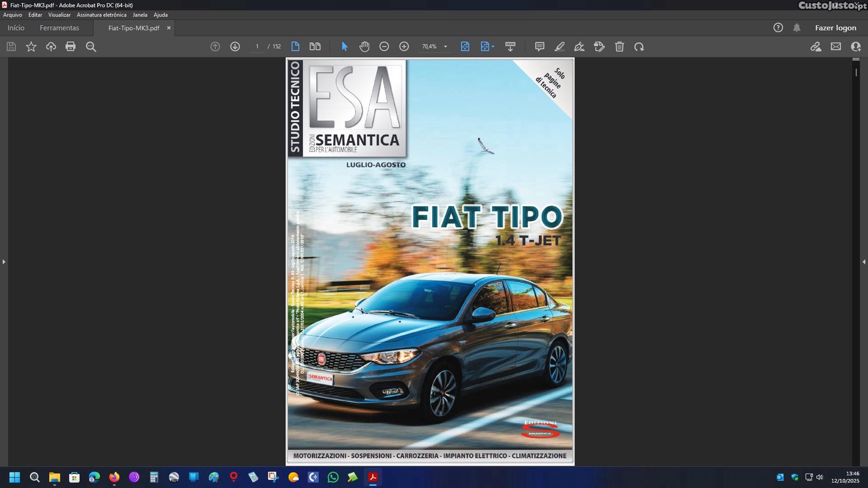Open the Visualizar menu

click(59, 15)
